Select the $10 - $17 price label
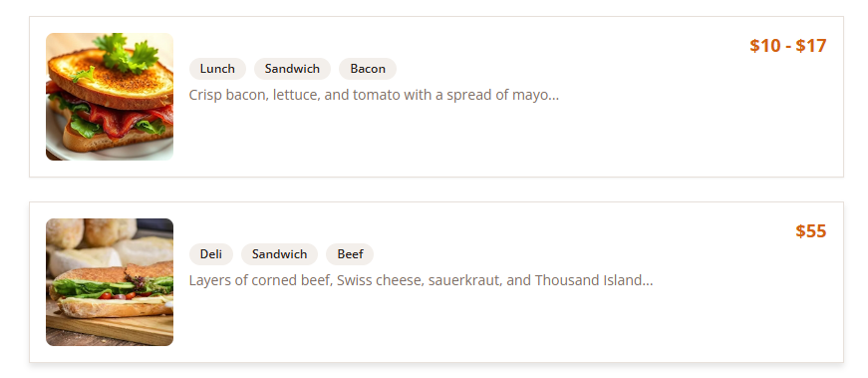The image size is (868, 378). (787, 46)
